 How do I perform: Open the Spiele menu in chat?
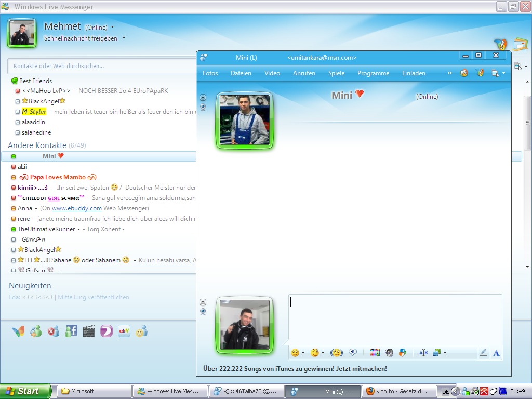tap(336, 73)
